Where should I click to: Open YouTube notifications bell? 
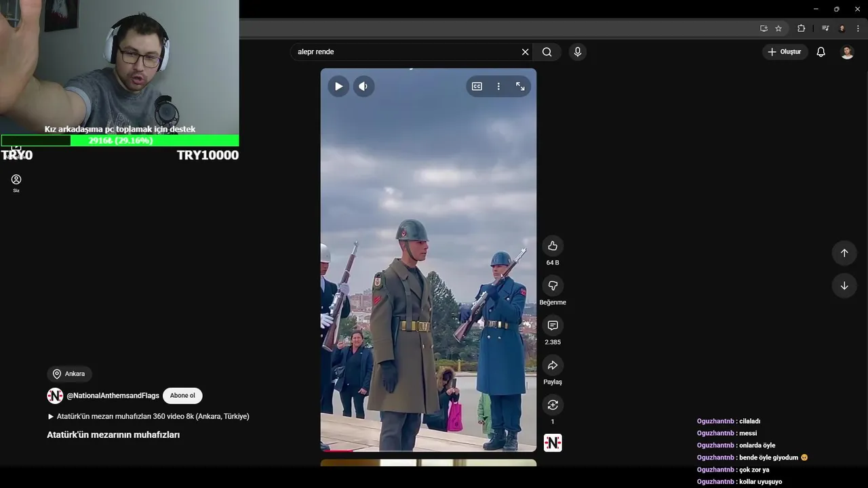tap(821, 52)
